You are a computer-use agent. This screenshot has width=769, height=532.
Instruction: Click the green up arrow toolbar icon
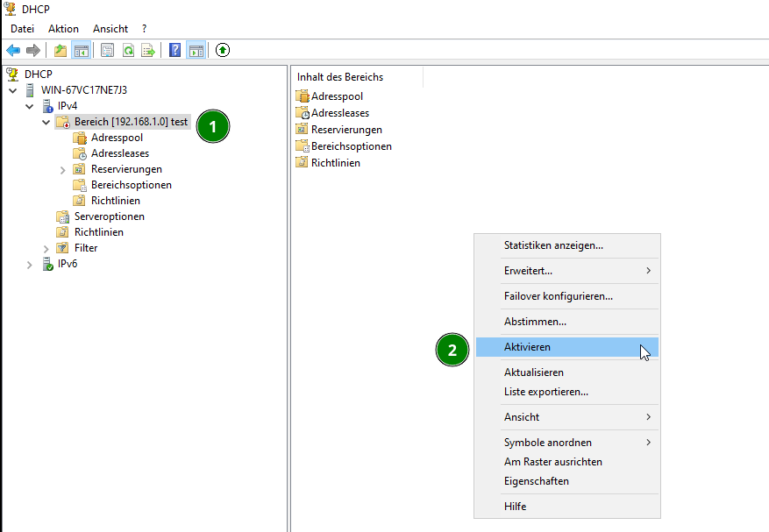222,50
